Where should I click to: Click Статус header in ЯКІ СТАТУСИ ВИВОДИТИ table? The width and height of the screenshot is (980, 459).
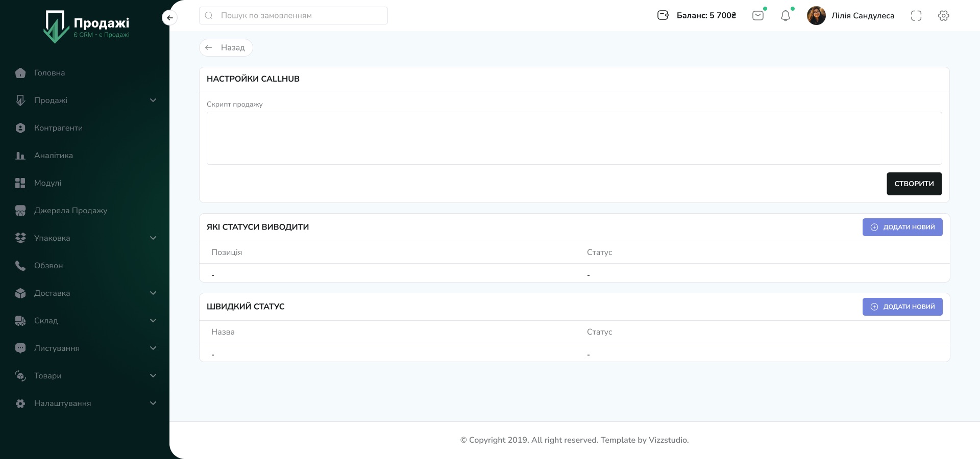(x=599, y=252)
